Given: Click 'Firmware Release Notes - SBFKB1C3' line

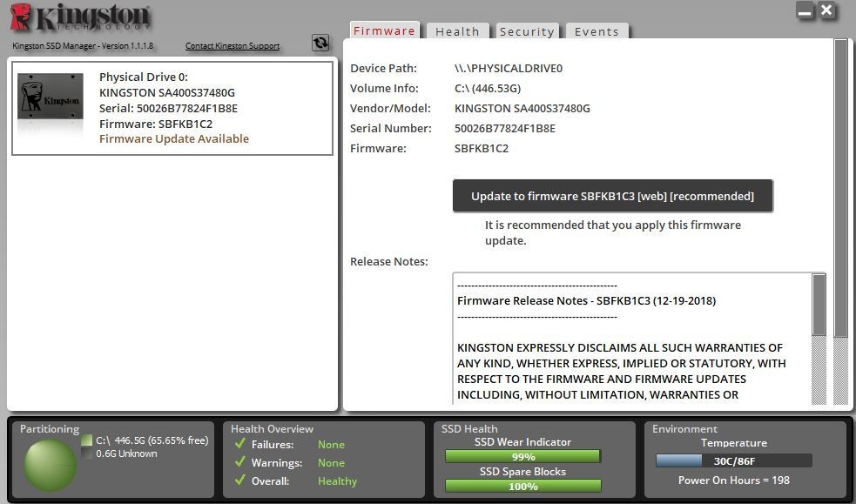Looking at the screenshot, I should pos(586,300).
